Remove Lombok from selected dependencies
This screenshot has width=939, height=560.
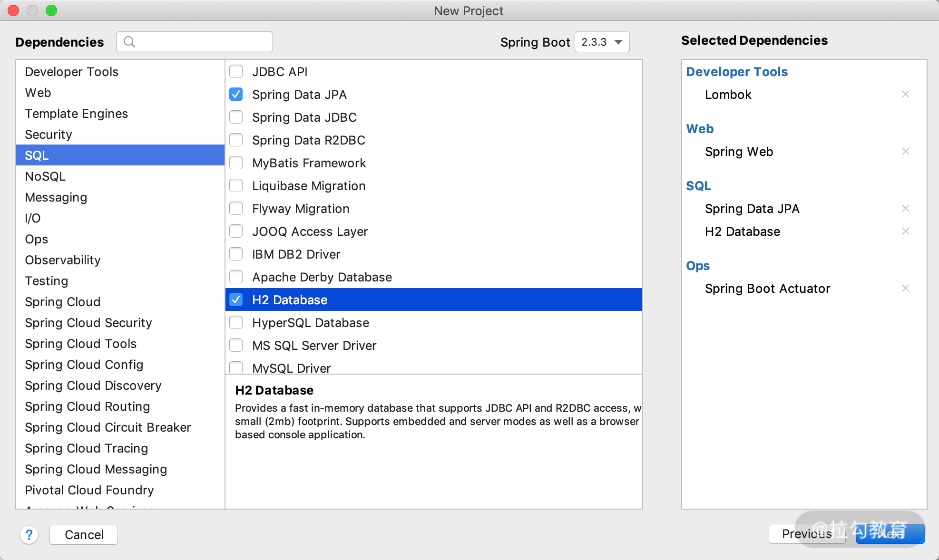pyautogui.click(x=906, y=94)
